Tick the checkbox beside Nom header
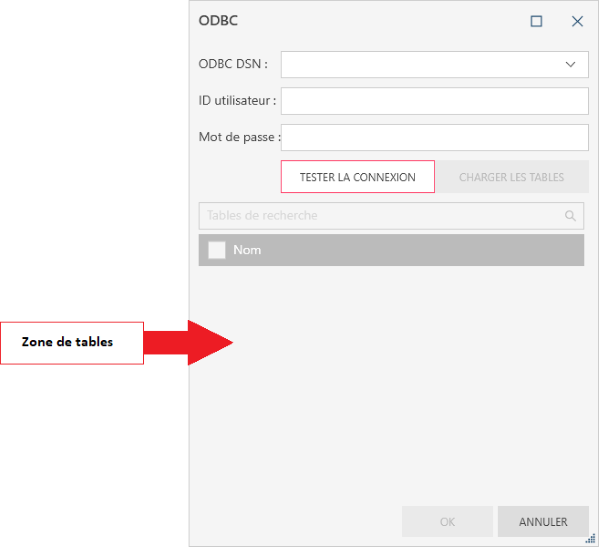The width and height of the screenshot is (600, 547). 216,250
